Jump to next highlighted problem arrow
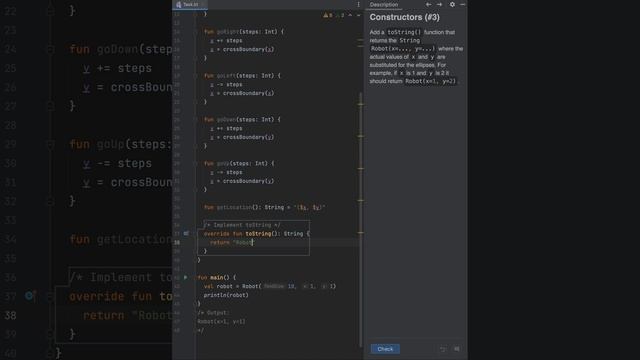 pyautogui.click(x=358, y=15)
